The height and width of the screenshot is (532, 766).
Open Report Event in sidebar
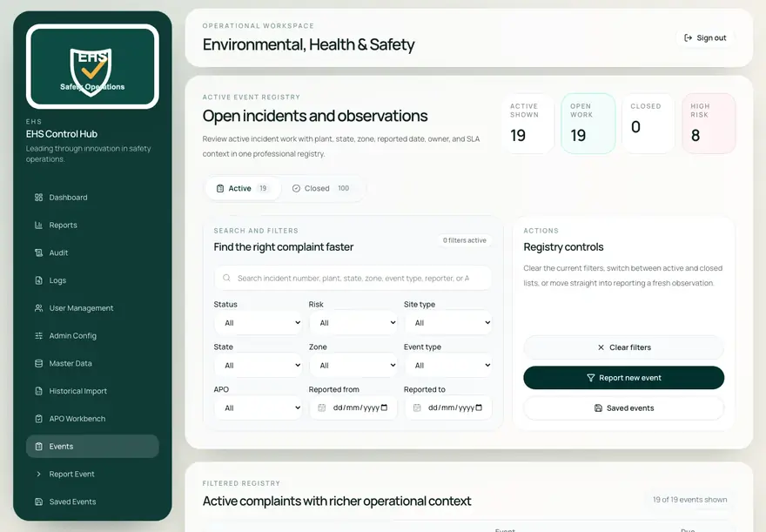(92, 474)
